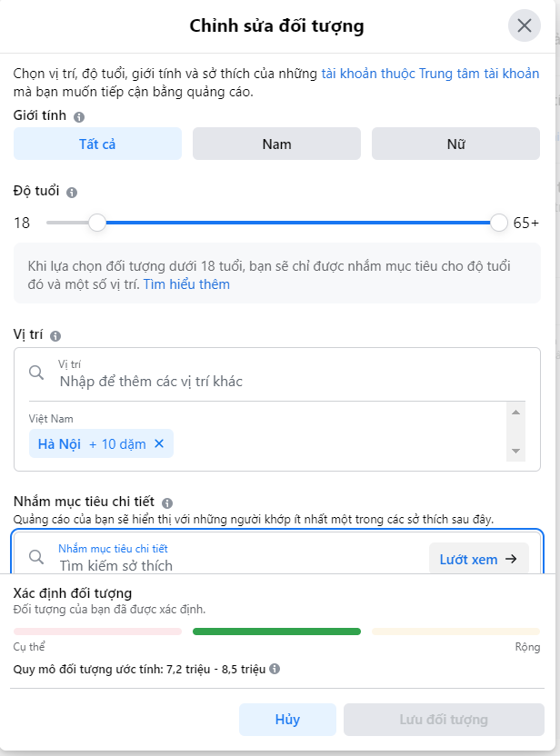
Task: Click info icon after estimated audience size
Action: point(275,669)
